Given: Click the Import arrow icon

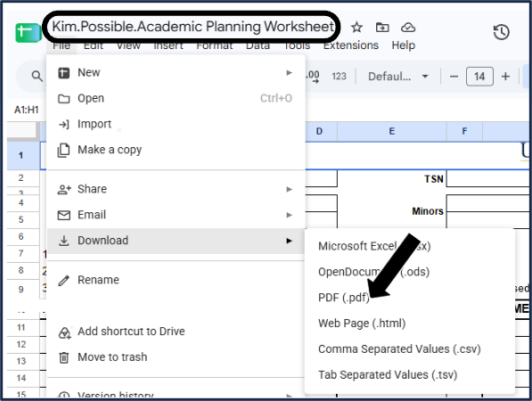Looking at the screenshot, I should point(64,125).
